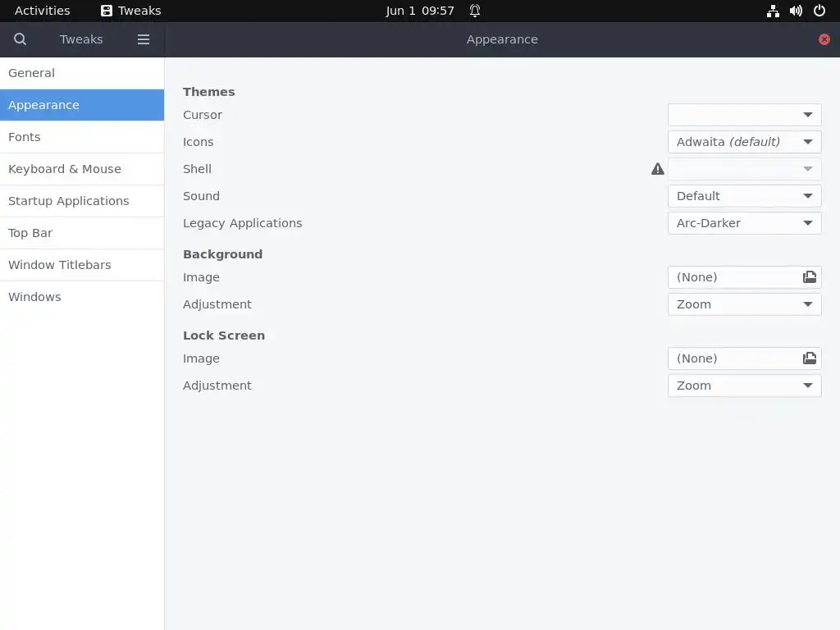Open the power menu icon

(x=819, y=11)
